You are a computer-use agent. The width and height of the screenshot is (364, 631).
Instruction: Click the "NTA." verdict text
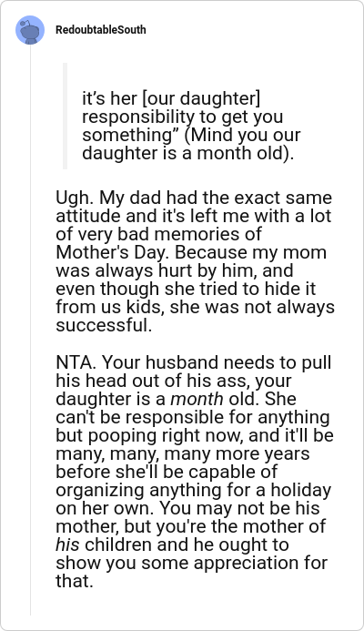point(76,362)
